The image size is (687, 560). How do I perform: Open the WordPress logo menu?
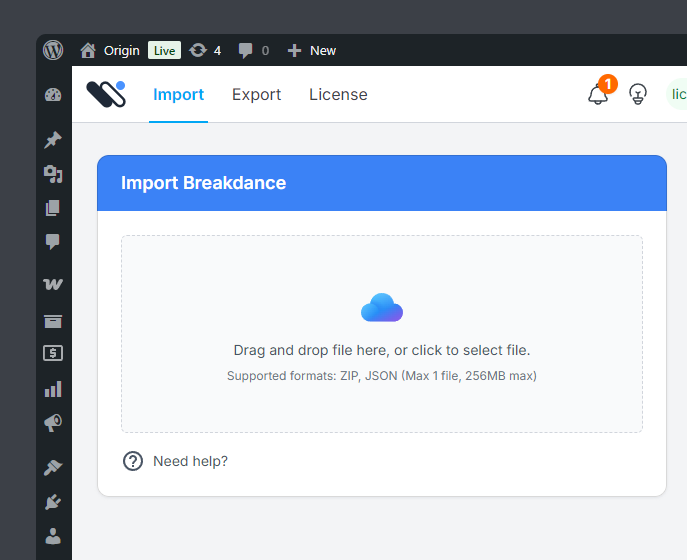click(x=53, y=50)
